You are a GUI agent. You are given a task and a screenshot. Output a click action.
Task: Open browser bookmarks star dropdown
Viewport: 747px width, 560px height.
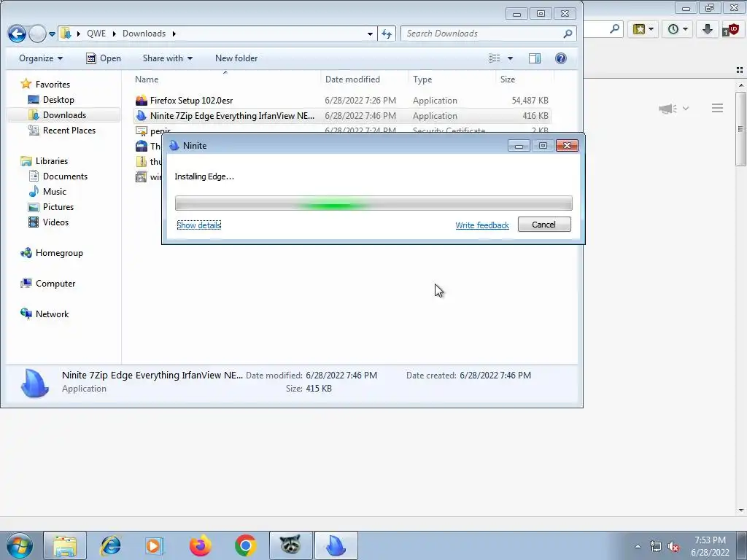643,29
